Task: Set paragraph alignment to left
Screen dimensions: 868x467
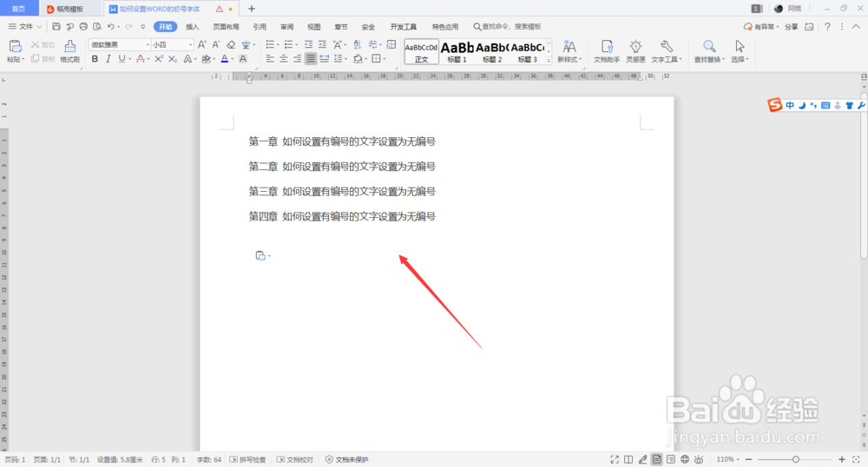Action: pos(270,59)
